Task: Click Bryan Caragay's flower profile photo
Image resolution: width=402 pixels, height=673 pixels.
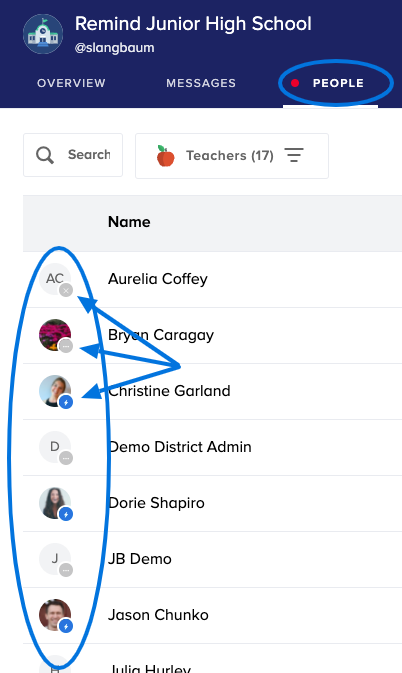Action: pos(55,335)
